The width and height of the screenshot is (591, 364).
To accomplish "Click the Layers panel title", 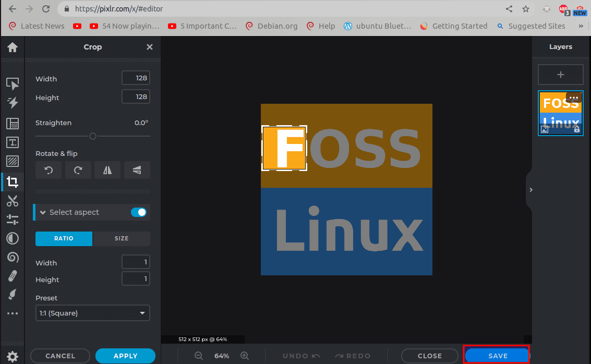I will click(x=560, y=47).
